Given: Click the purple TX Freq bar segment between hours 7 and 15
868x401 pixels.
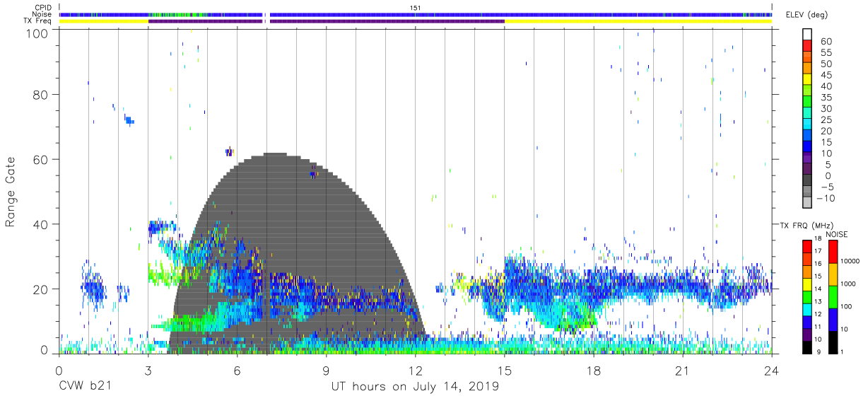Looking at the screenshot, I should (387, 21).
